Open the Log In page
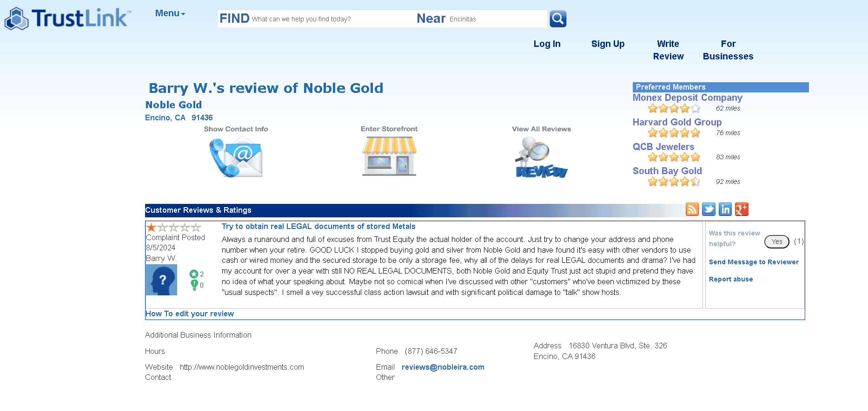Screen dimensions: 868x411 [x=547, y=44]
